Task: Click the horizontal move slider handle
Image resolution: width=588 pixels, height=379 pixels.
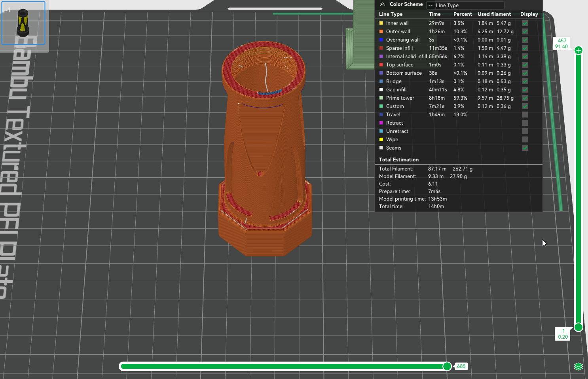Action: coord(447,366)
